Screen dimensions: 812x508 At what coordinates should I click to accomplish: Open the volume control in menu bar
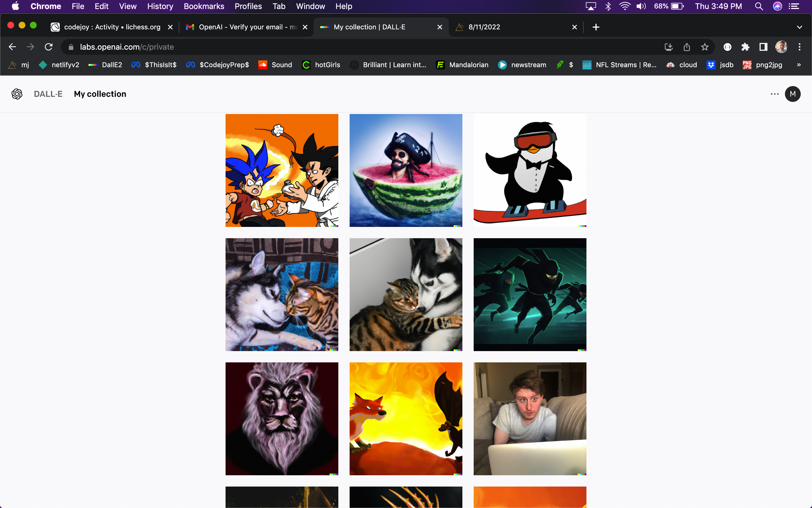coord(641,6)
